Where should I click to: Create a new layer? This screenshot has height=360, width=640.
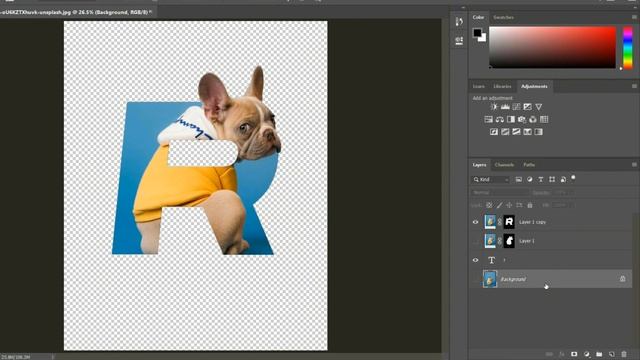click(611, 354)
